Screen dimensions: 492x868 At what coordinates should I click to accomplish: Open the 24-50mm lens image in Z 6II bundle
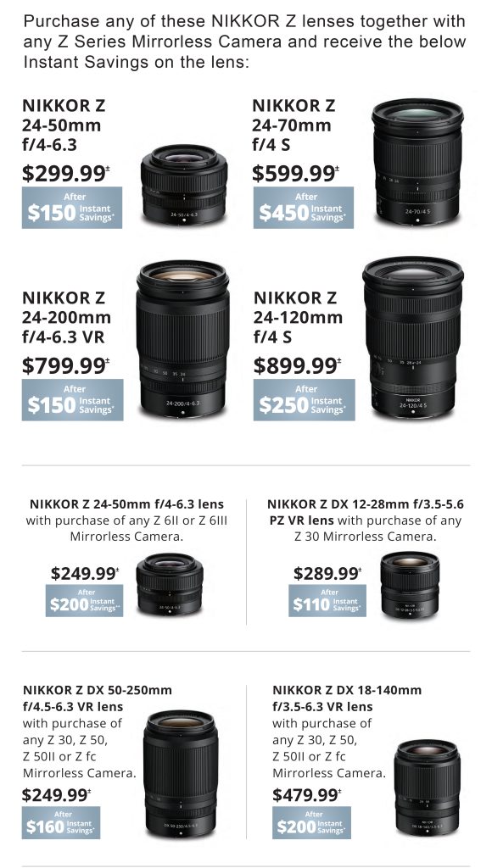[x=170, y=585]
